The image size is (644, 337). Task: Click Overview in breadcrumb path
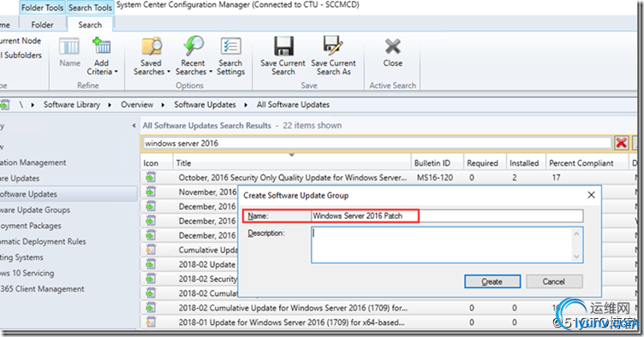pos(137,104)
